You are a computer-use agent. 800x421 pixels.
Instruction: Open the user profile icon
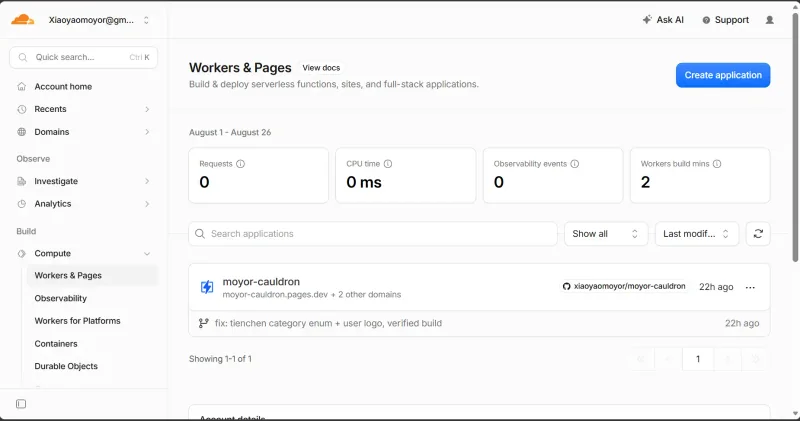[x=769, y=20]
